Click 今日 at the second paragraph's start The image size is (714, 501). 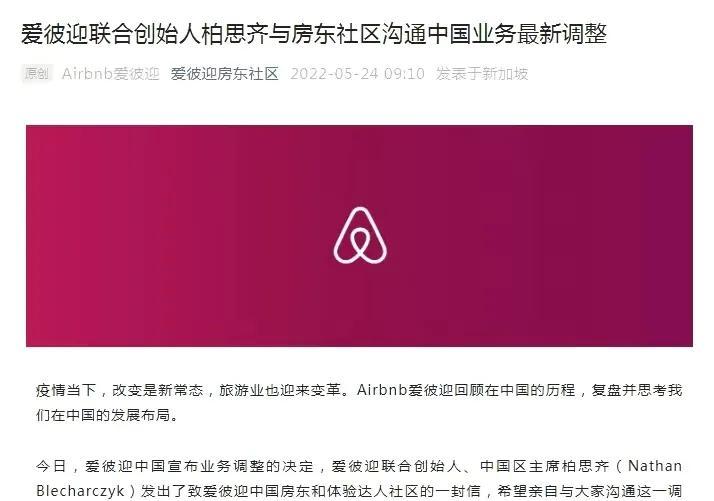point(51,466)
